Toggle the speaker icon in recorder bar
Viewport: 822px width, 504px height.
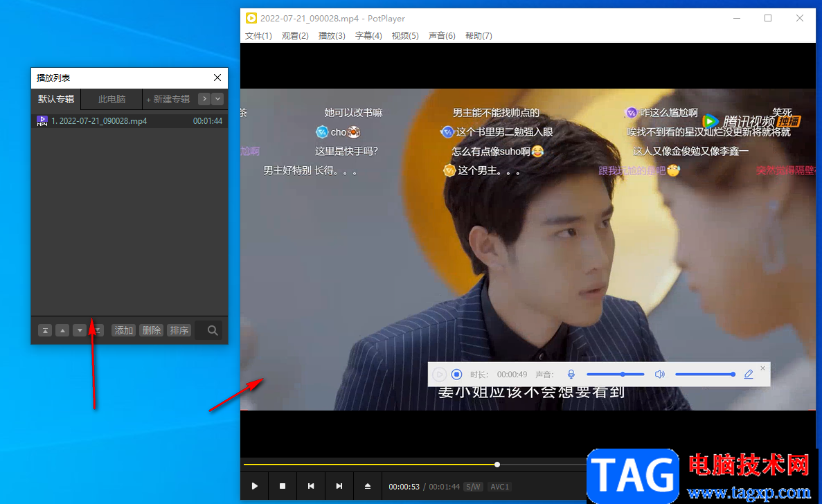pyautogui.click(x=660, y=374)
